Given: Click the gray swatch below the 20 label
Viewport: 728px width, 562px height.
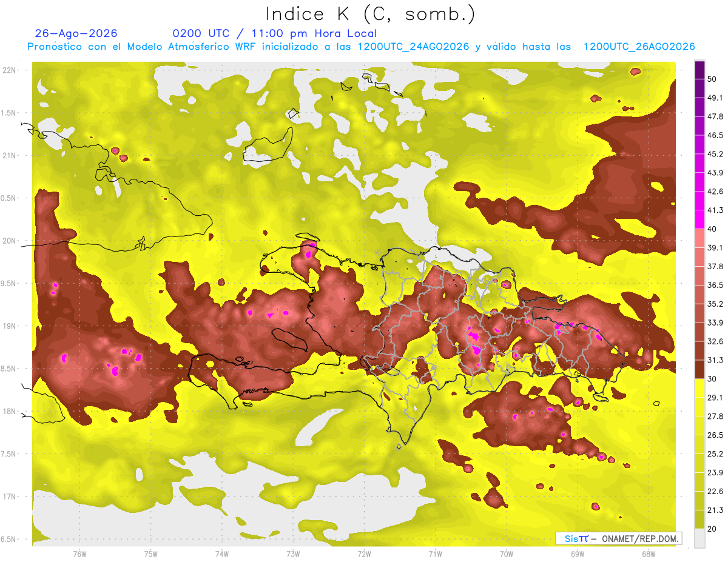Looking at the screenshot, I should click(x=699, y=538).
